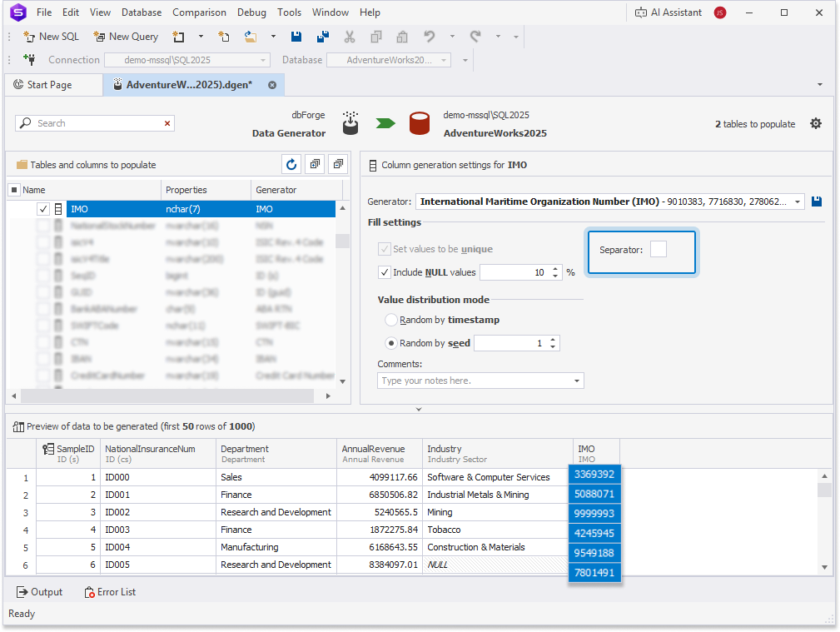Toggle Include NULL values checkbox
The image size is (840, 632).
point(384,272)
